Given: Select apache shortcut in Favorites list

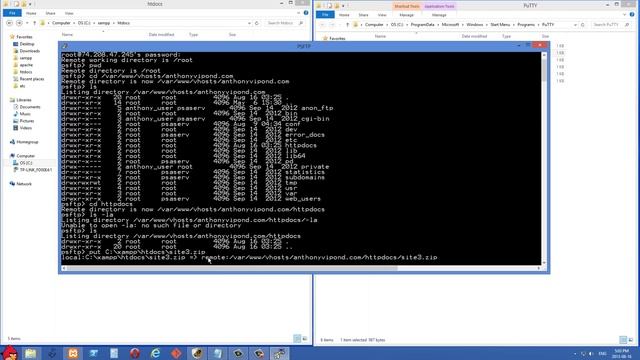Looking at the screenshot, I should [26, 65].
